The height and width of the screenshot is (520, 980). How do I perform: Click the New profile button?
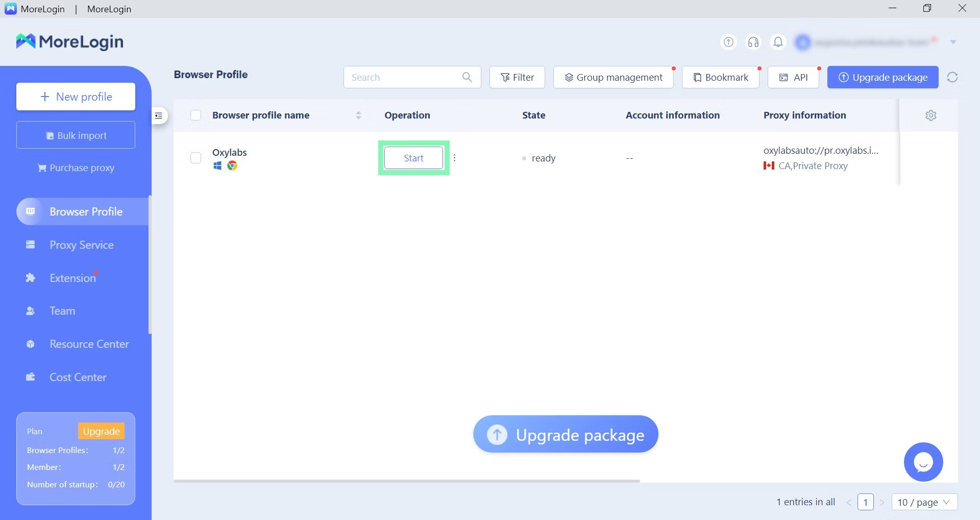pos(76,97)
